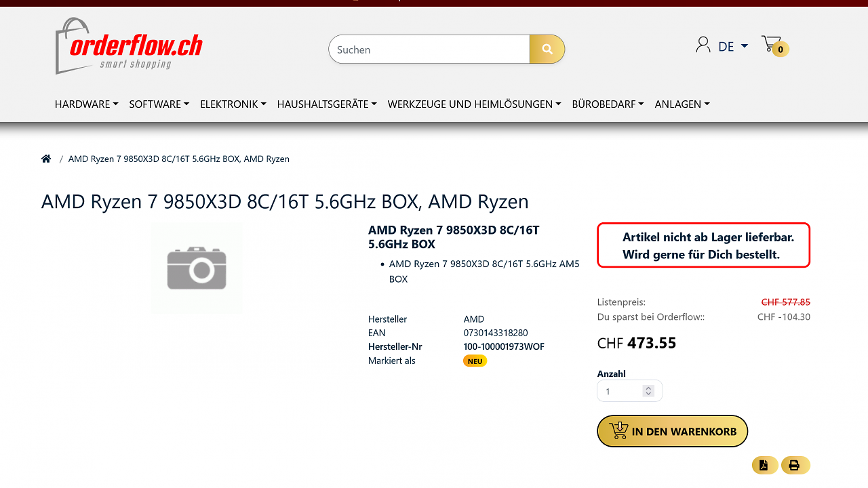Click the AMD Ryzen breadcrumb link
The height and width of the screenshot is (488, 868).
[179, 159]
